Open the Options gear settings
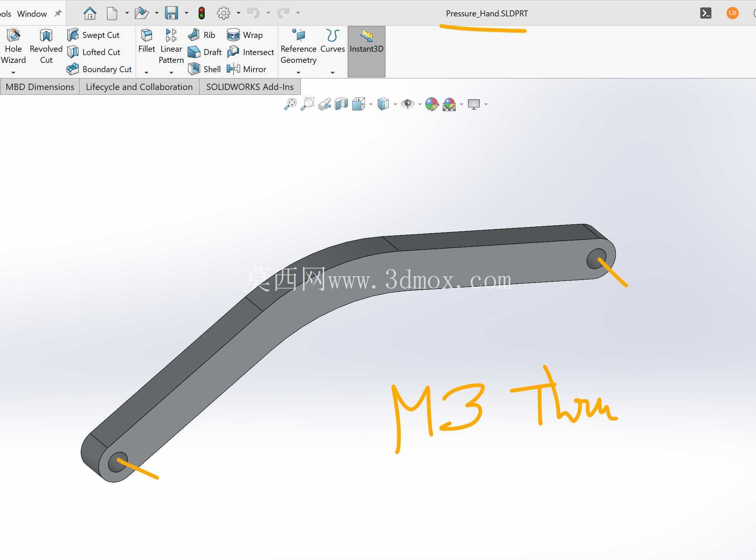756x560 pixels. point(223,13)
